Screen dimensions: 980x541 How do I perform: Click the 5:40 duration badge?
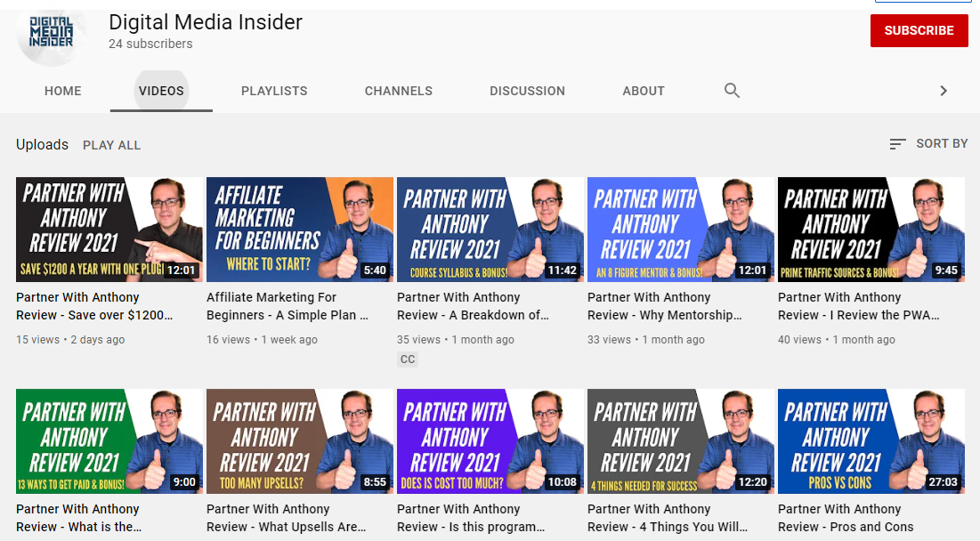(x=375, y=270)
